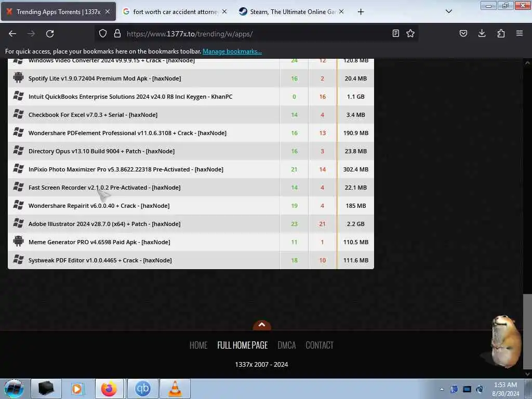This screenshot has height=399, width=532.
Task: Click the Android icon beside Spotify Lite
Action: (x=18, y=78)
